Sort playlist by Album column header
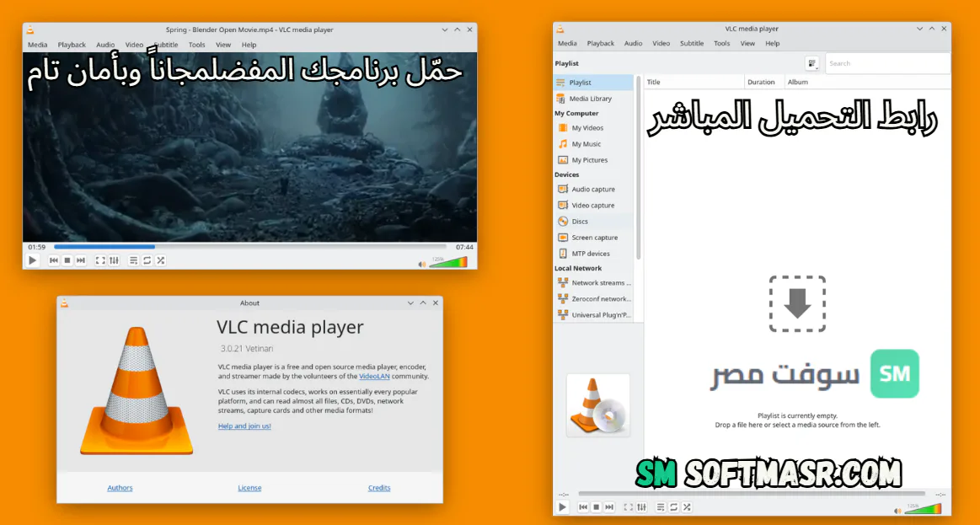Screen dimensions: 980x525 [x=867, y=82]
